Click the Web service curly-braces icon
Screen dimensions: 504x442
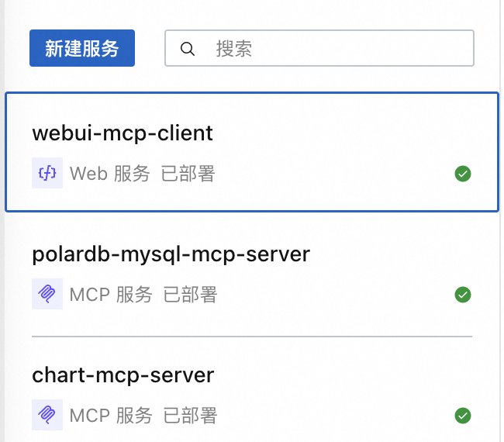(x=47, y=174)
